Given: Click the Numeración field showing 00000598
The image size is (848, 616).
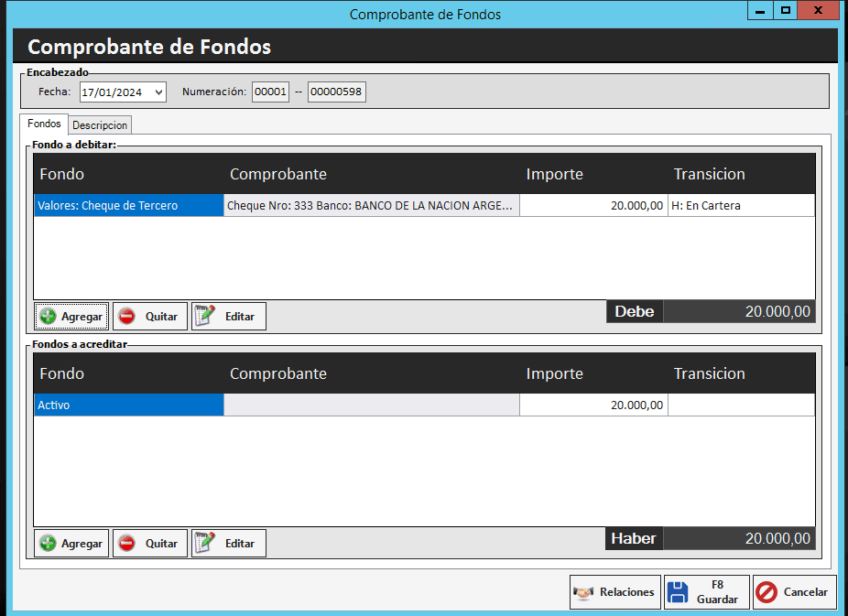Looking at the screenshot, I should [x=336, y=92].
